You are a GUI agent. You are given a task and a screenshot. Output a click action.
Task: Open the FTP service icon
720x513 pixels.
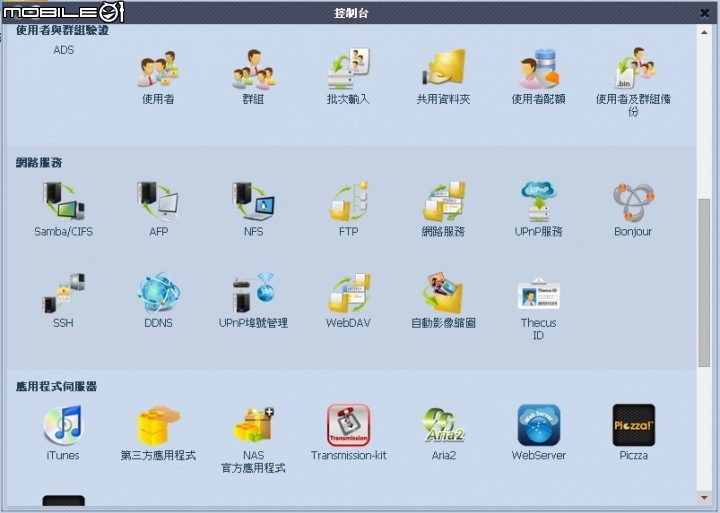click(349, 201)
